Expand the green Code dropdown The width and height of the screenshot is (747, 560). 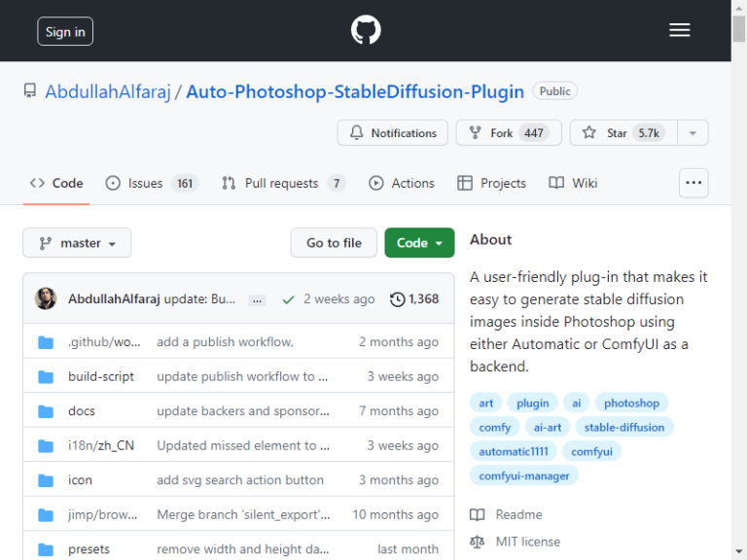(x=420, y=243)
